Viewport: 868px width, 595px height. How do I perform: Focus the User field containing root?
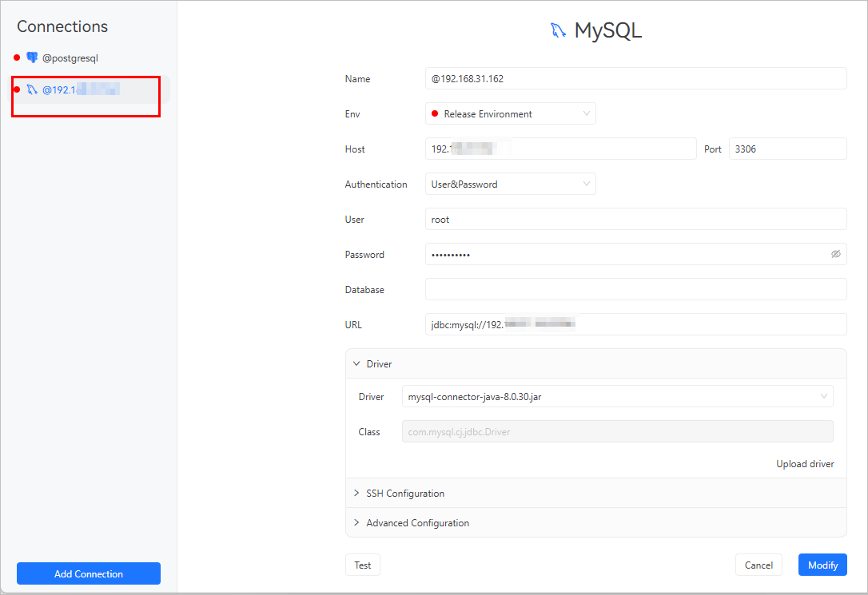pos(635,219)
